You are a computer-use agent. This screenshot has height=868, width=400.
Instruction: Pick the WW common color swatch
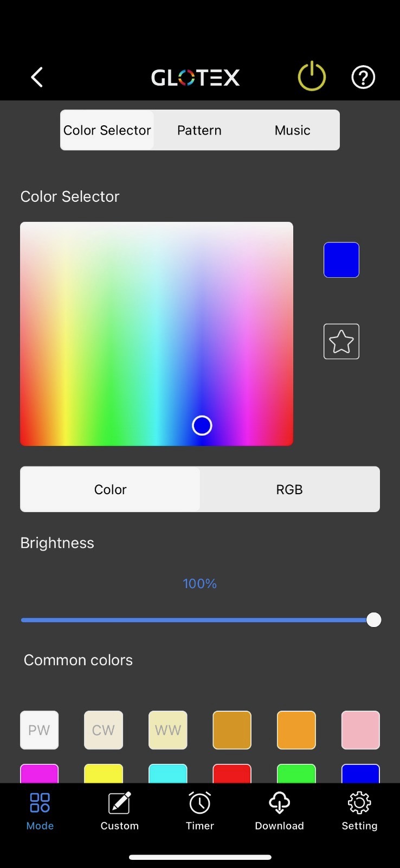coord(168,730)
